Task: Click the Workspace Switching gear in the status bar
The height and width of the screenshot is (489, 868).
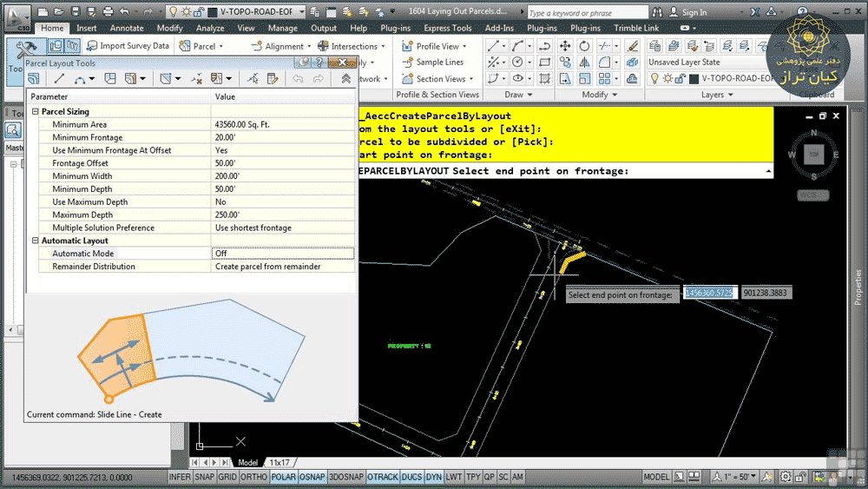Action: click(x=785, y=477)
